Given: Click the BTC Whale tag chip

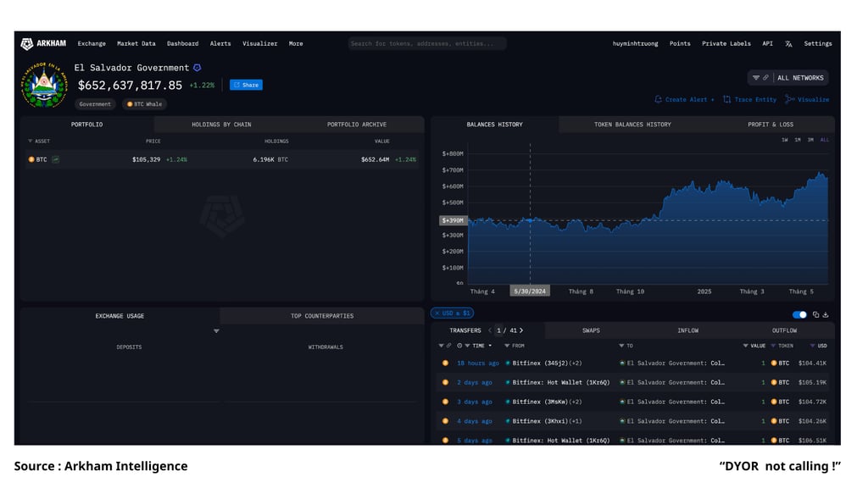Looking at the screenshot, I should (x=144, y=104).
